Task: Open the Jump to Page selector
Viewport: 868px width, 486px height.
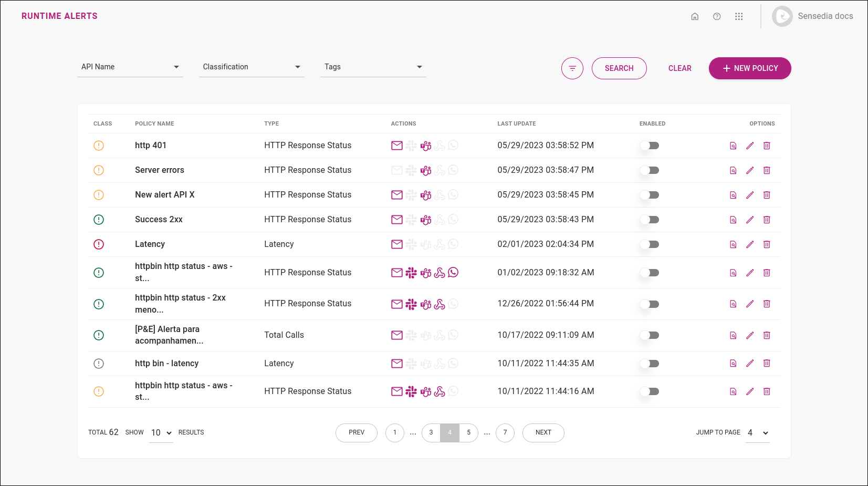Action: pyautogui.click(x=758, y=433)
